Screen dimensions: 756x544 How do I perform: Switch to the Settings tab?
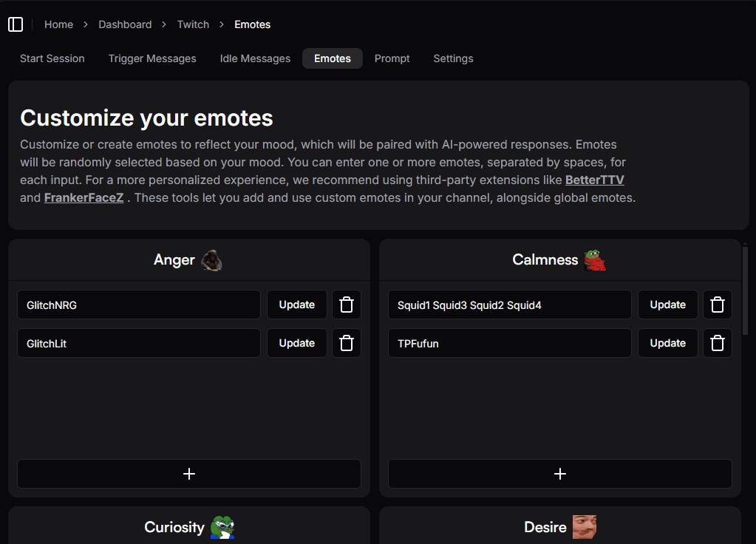point(453,58)
